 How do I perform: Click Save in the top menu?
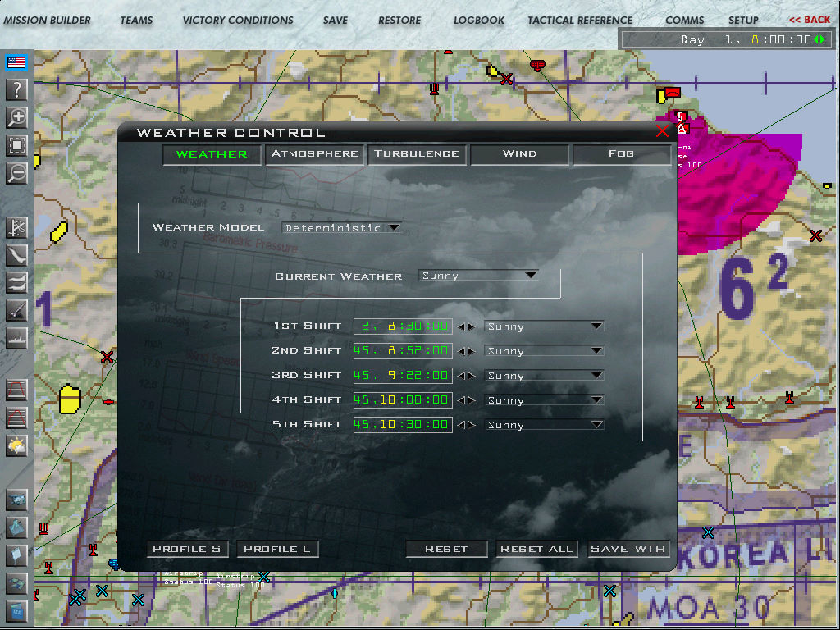click(336, 21)
